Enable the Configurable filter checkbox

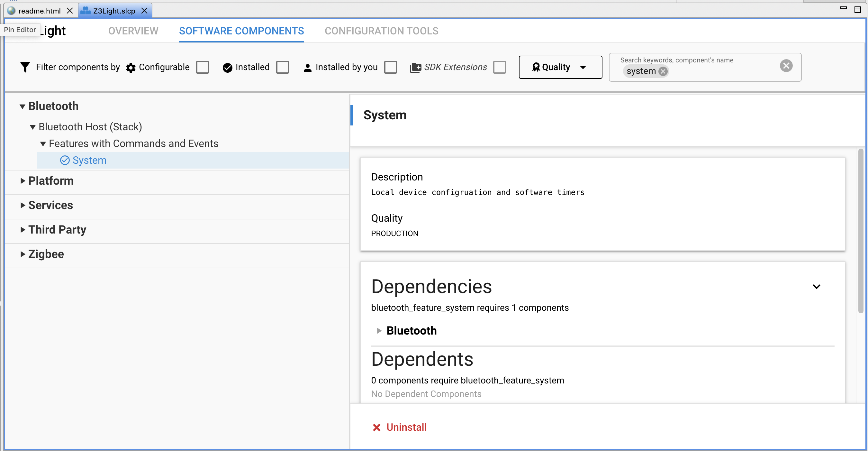202,67
